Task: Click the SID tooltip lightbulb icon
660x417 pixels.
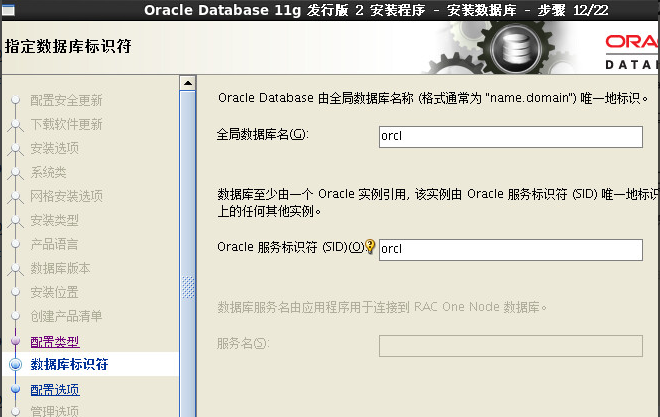Action: click(x=370, y=246)
